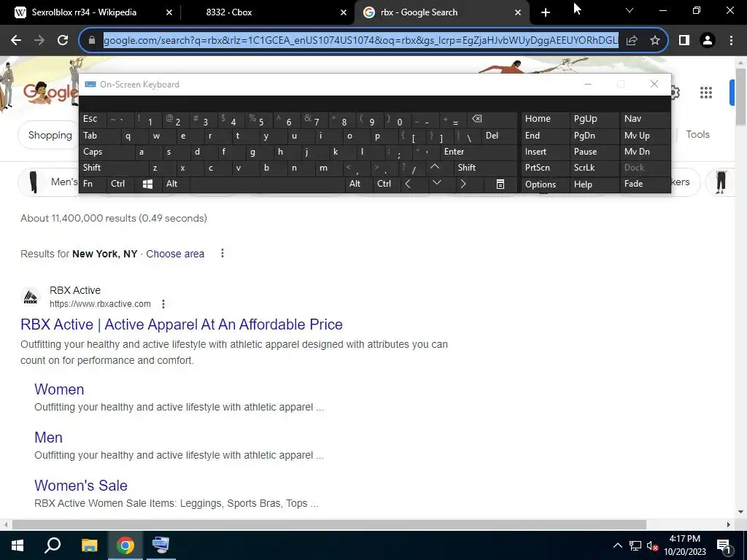Image resolution: width=747 pixels, height=560 pixels.
Task: Click the horizontal scrollbar right arrow
Action: (x=729, y=524)
